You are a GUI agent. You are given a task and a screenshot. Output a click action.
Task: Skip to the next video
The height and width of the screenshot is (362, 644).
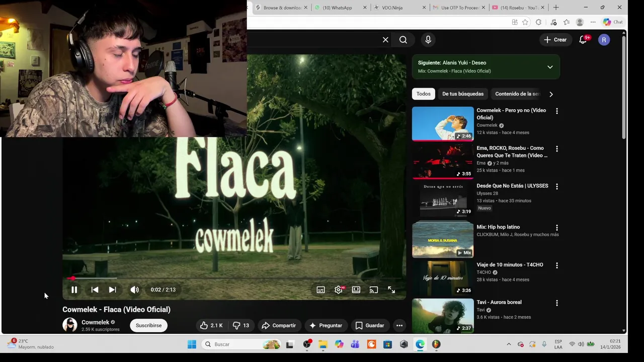(113, 290)
